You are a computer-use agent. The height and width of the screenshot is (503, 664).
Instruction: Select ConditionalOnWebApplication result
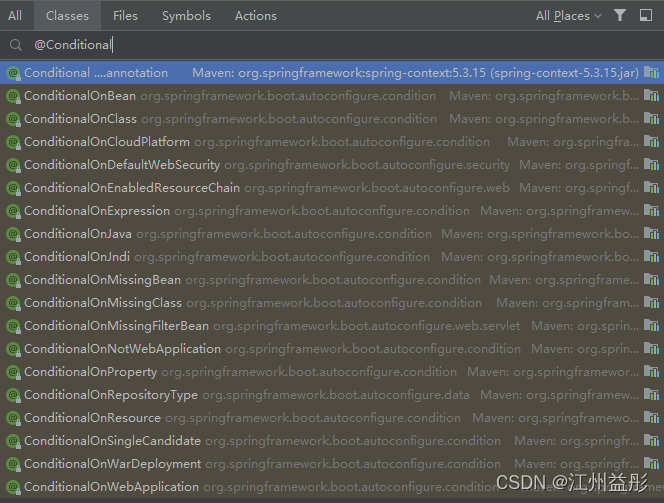tap(332, 487)
